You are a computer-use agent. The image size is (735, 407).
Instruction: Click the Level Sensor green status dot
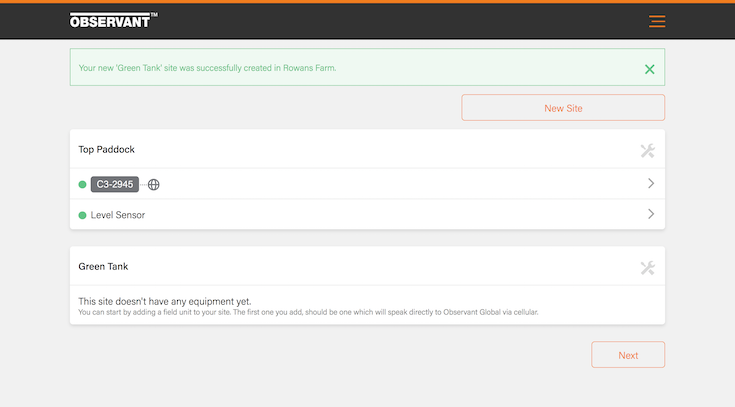point(82,215)
